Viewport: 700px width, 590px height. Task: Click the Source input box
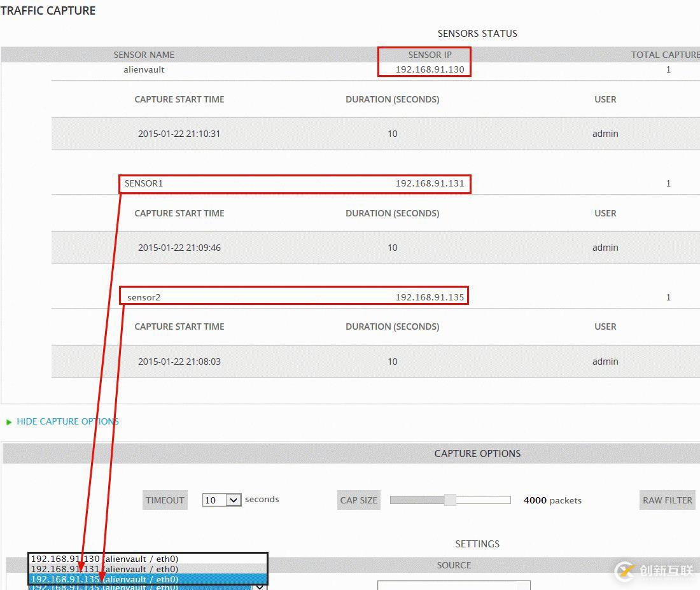(x=453, y=585)
